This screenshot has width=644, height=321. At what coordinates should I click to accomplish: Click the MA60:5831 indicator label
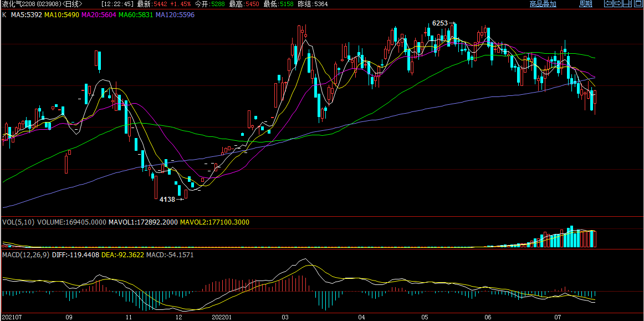[x=137, y=14]
